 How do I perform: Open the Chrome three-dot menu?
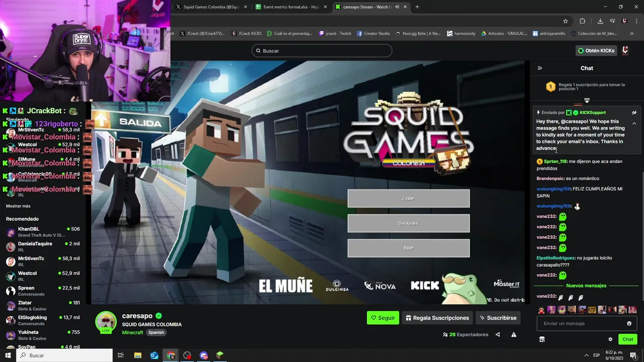pyautogui.click(x=636, y=21)
